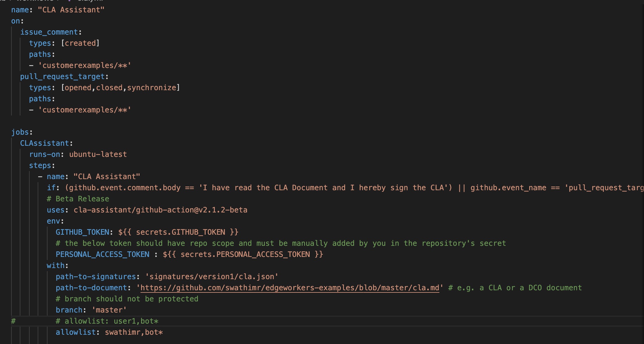Click the 'swathimr,bot*' allowlist value

(134, 332)
